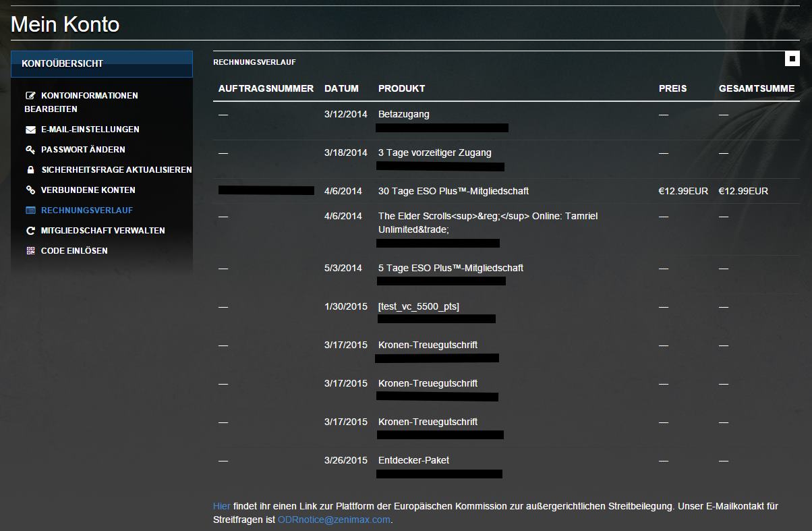Click the date 3/12/2014

point(346,114)
